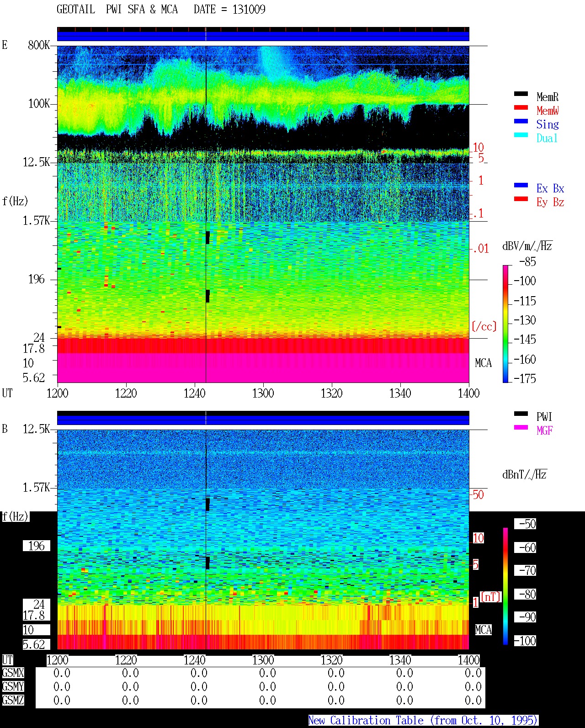The image size is (585, 728).
Task: Click the "-175" color scale value
Action: click(525, 378)
